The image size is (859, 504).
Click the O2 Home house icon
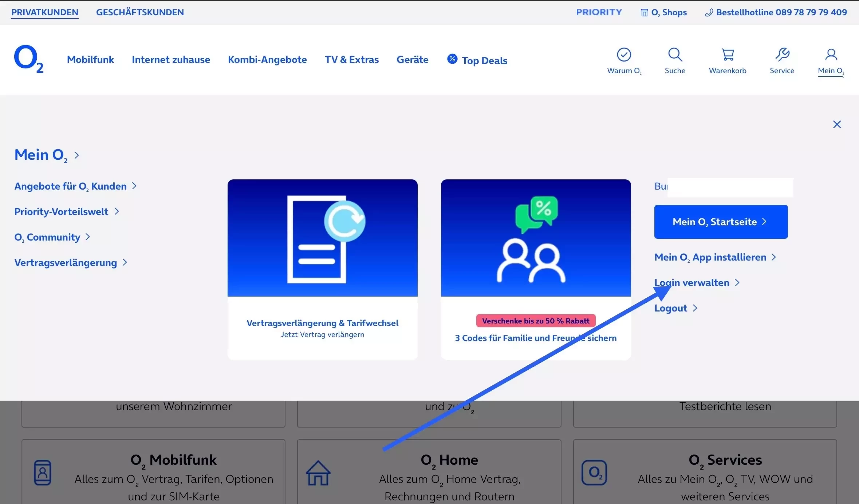click(318, 473)
